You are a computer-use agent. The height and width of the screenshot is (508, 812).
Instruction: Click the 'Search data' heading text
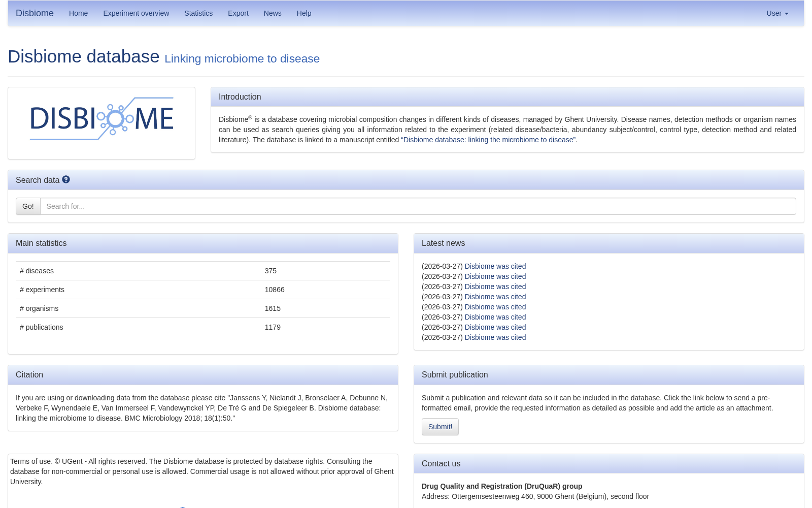[x=38, y=180]
